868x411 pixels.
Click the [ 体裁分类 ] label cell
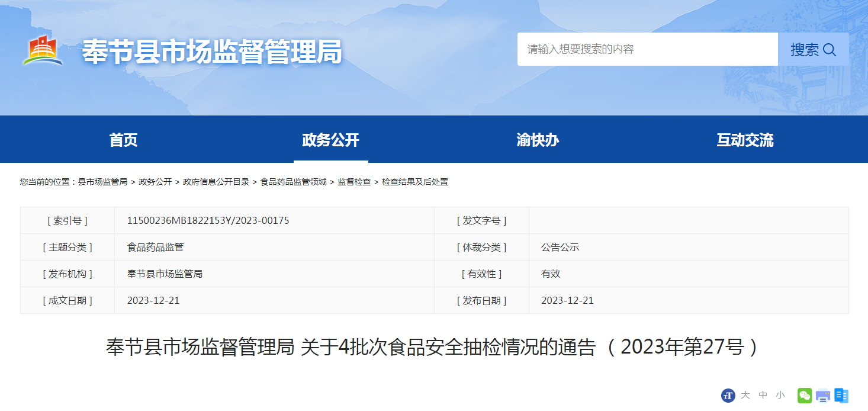tap(481, 247)
